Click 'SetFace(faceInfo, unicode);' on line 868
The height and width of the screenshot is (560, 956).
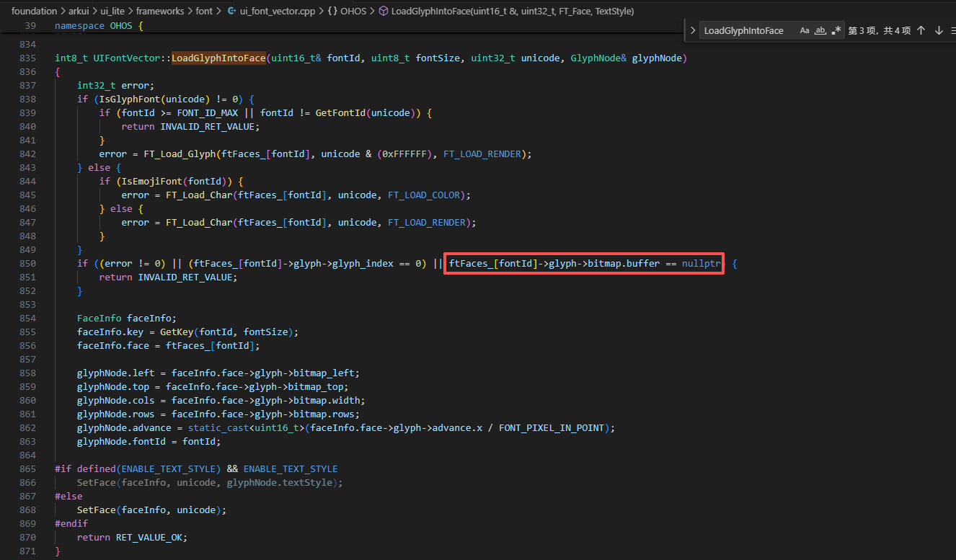pos(152,510)
